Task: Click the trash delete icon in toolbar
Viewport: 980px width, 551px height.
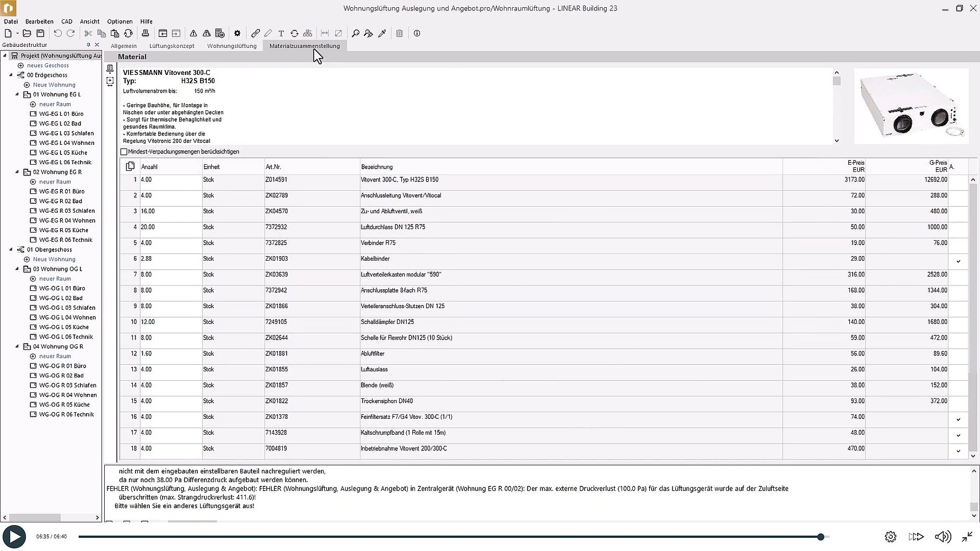Action: point(399,34)
